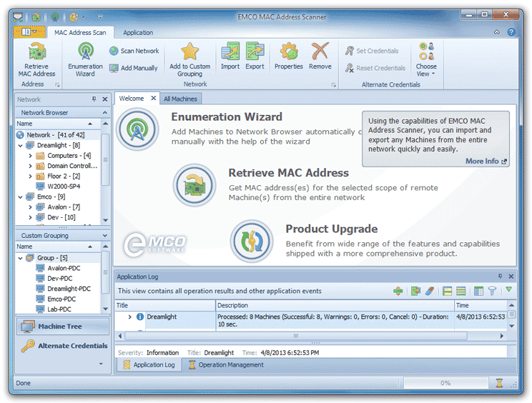Expand the Custom Grouping section chevron
Image resolution: width=532 pixels, height=403 pixels.
point(105,235)
